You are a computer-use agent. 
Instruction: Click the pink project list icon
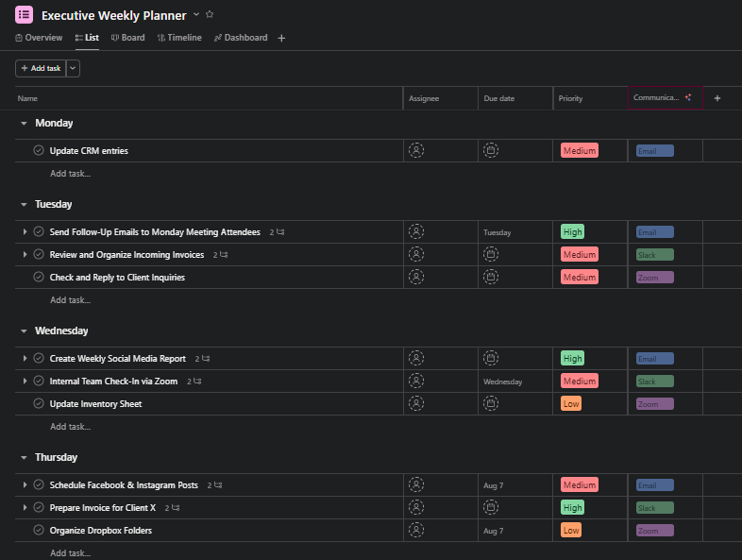[x=25, y=14]
